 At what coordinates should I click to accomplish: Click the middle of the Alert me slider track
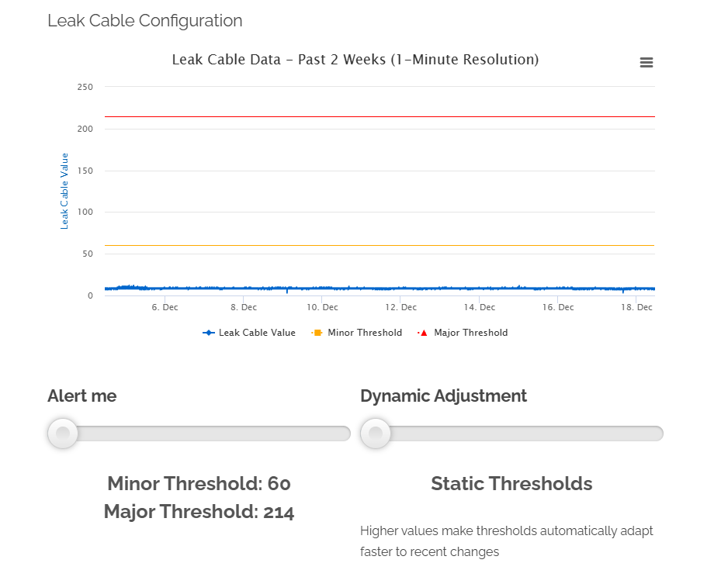[x=199, y=433]
